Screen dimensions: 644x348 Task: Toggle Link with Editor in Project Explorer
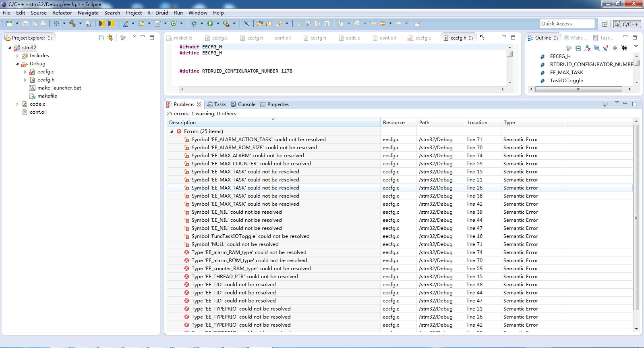coord(110,38)
